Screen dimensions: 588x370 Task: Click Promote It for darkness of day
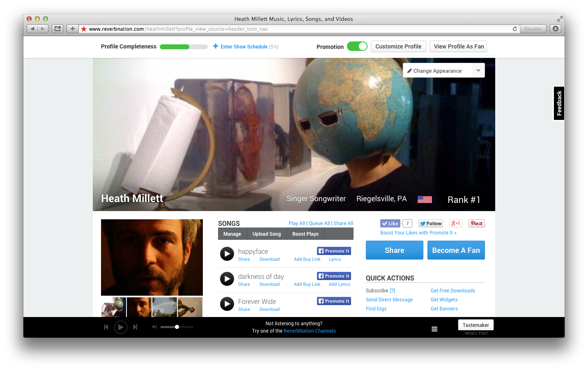click(334, 276)
